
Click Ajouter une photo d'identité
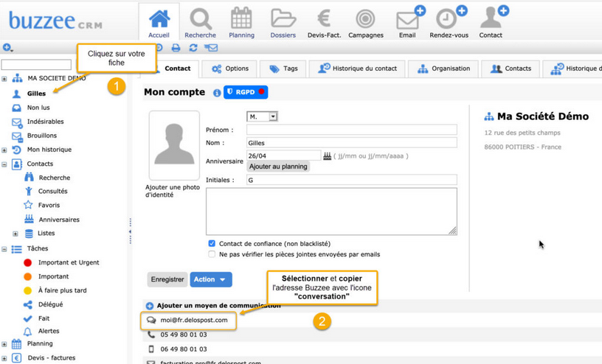tap(173, 191)
